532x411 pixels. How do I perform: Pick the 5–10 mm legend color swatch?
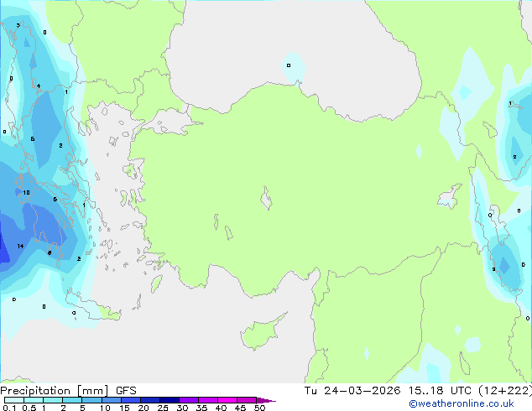tap(91, 400)
